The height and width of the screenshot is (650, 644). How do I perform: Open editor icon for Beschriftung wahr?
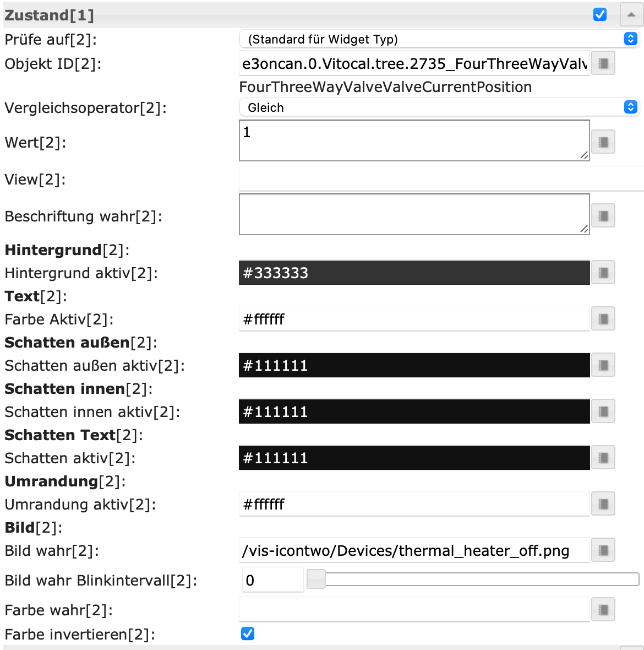603,216
